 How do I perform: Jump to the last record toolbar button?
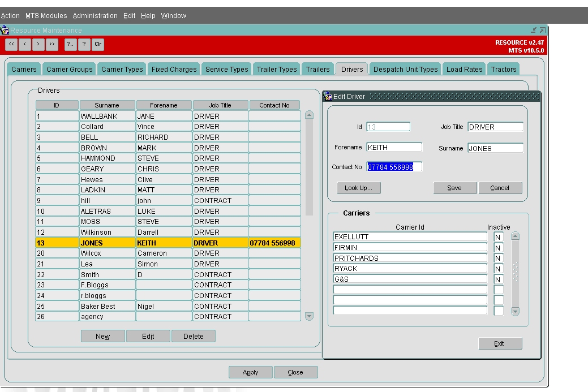tap(52, 44)
